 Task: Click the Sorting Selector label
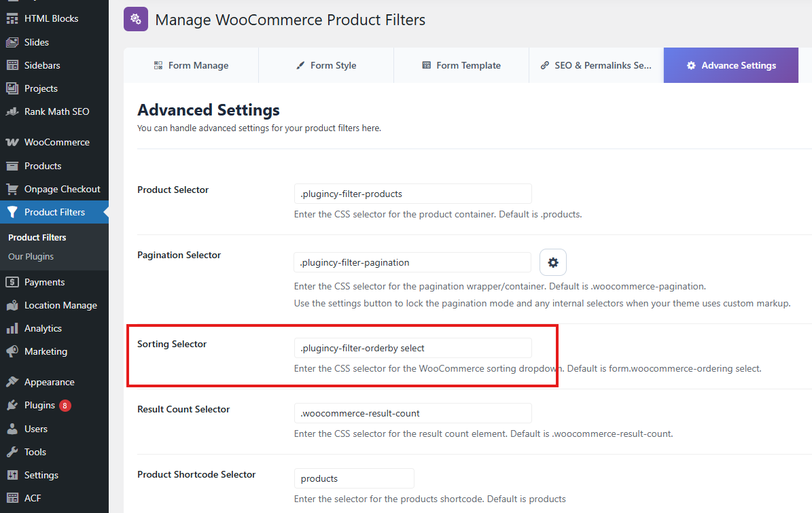pyautogui.click(x=172, y=344)
